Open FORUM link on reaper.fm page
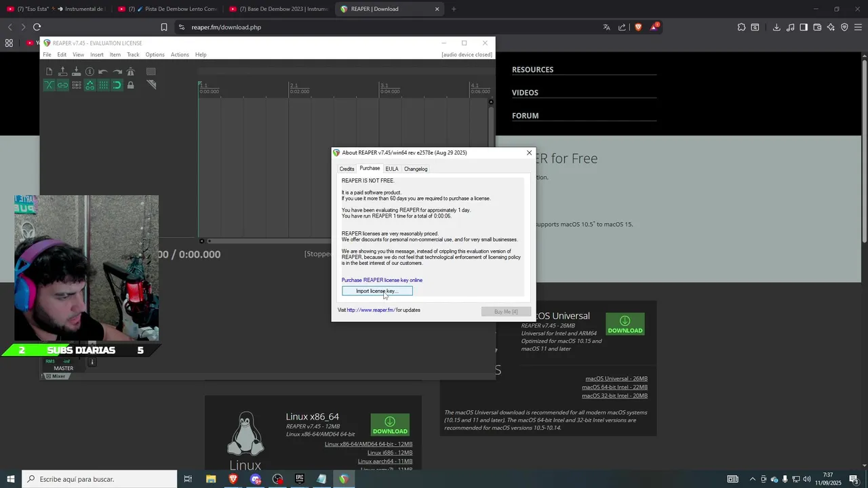 click(525, 116)
